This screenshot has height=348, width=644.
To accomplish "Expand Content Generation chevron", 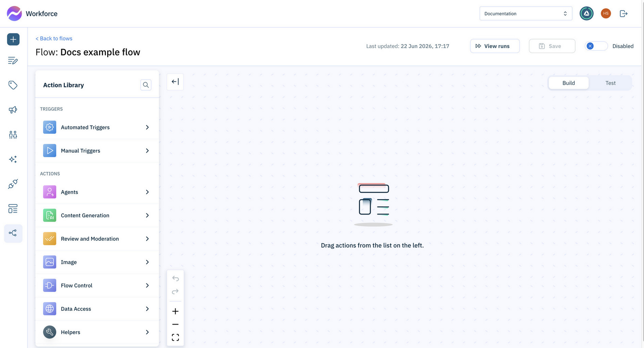I will [147, 215].
